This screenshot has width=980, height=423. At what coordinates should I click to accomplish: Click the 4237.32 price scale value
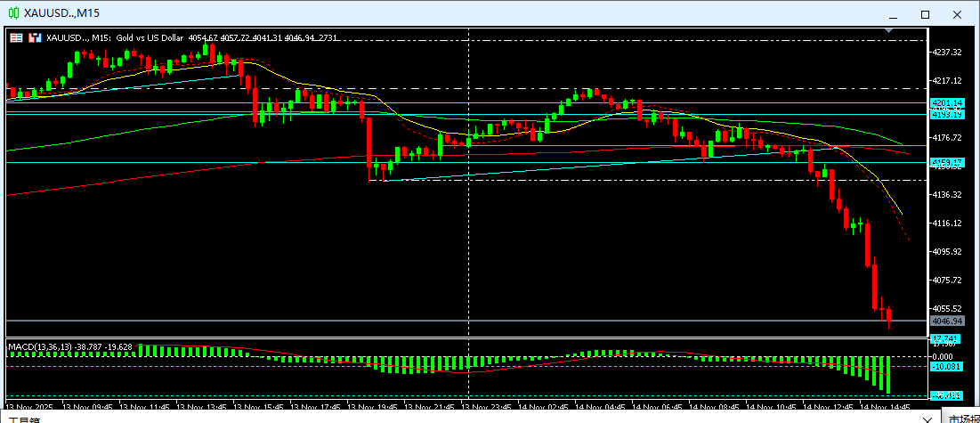(946, 53)
